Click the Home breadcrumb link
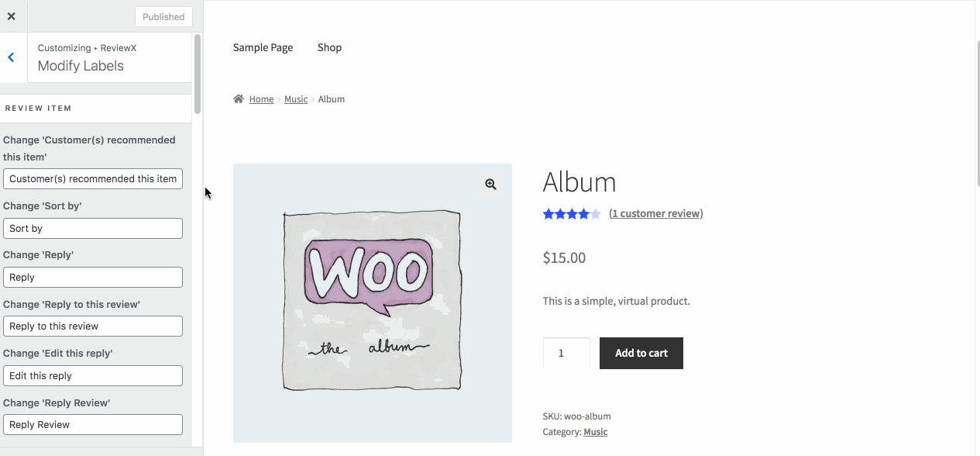Screen dimensions: 980x456 click(x=261, y=99)
